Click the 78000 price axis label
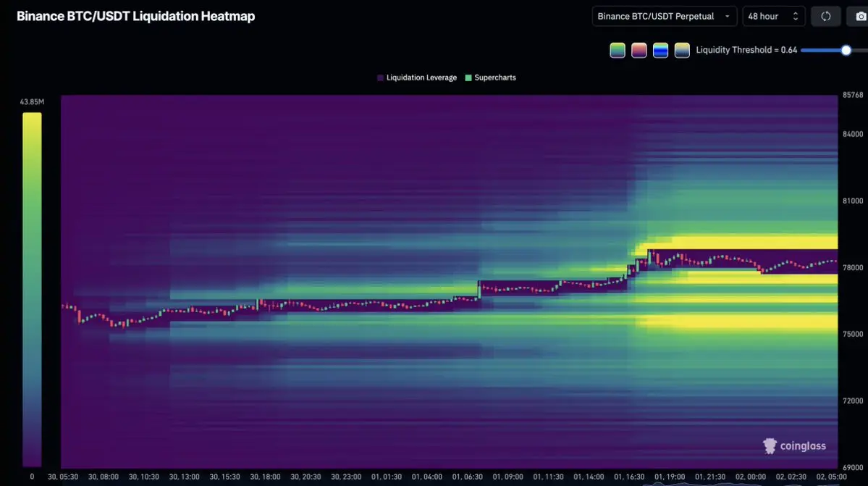 pyautogui.click(x=853, y=267)
